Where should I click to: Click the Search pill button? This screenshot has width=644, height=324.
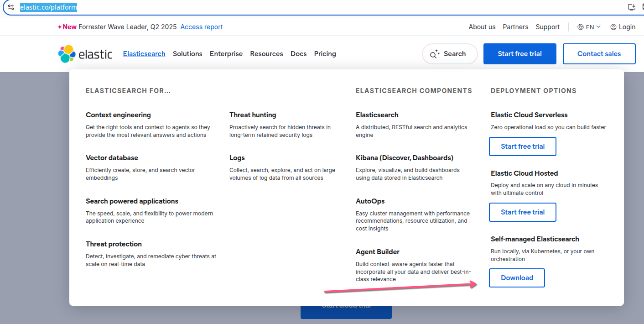[450, 54]
